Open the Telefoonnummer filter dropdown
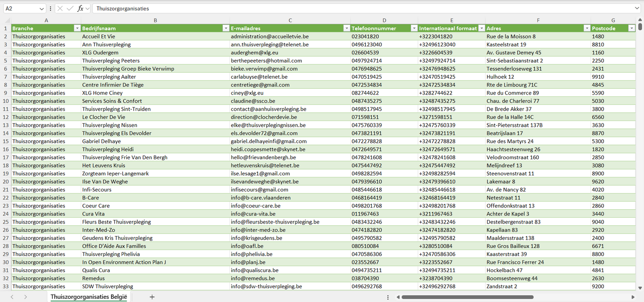The width and height of the screenshot is (644, 302). pyautogui.click(x=414, y=28)
